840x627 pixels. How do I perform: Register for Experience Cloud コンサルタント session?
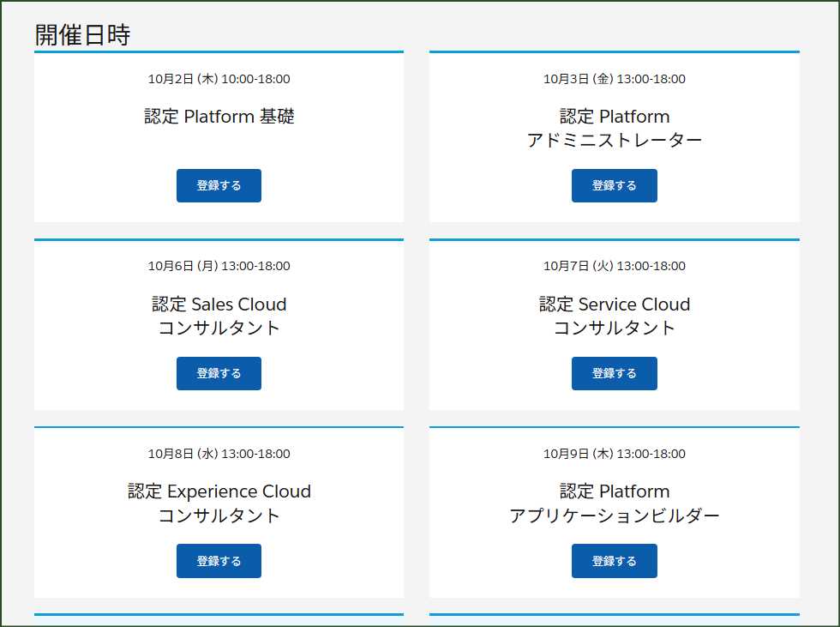tap(219, 561)
